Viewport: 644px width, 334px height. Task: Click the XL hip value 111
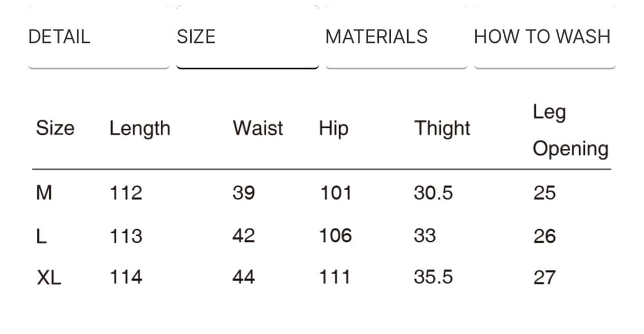(x=335, y=278)
